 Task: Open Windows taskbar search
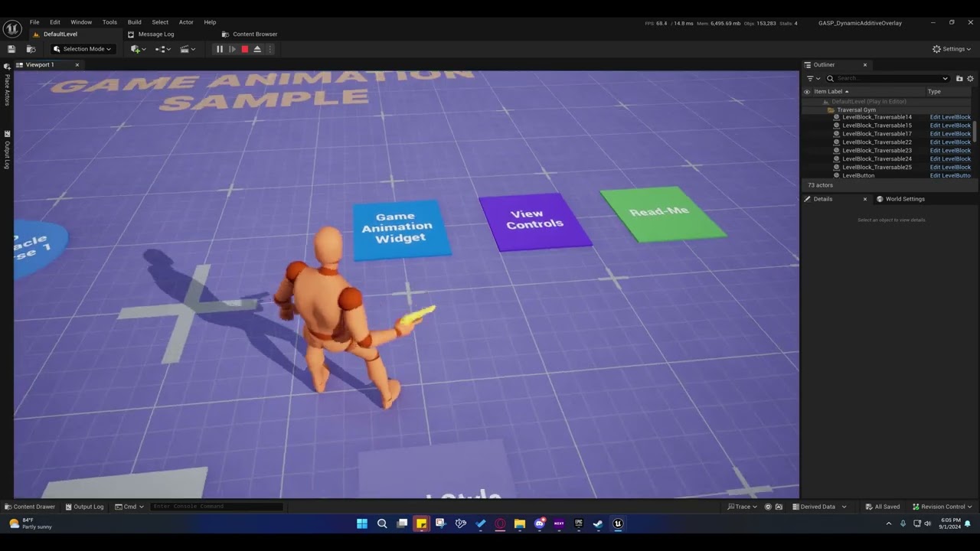point(382,524)
